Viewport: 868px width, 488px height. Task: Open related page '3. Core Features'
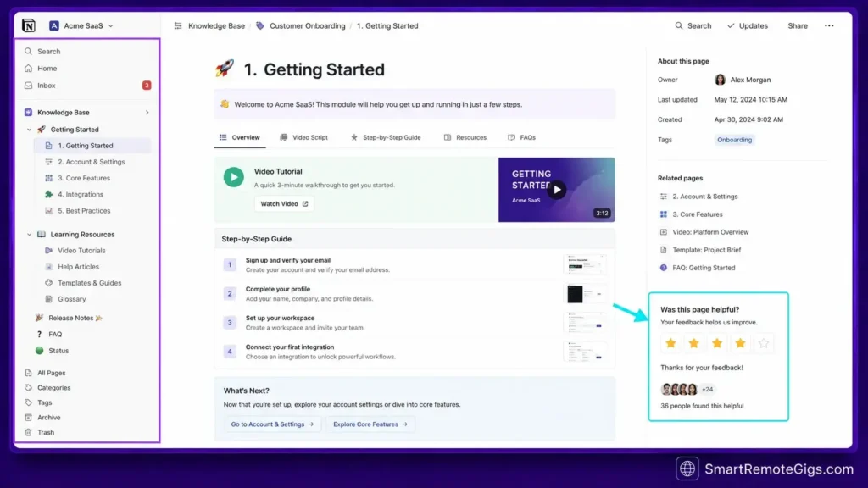[691, 214]
